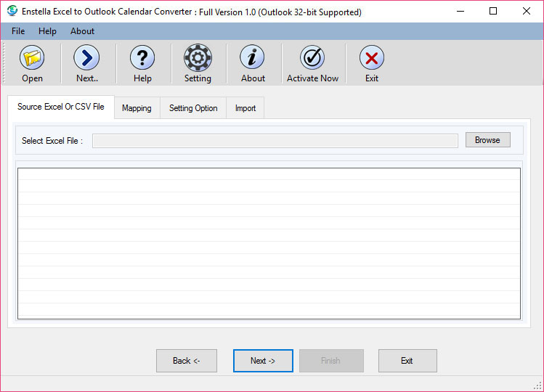Select the Activate Now checkmark icon
This screenshot has height=392, width=544.
312,58
